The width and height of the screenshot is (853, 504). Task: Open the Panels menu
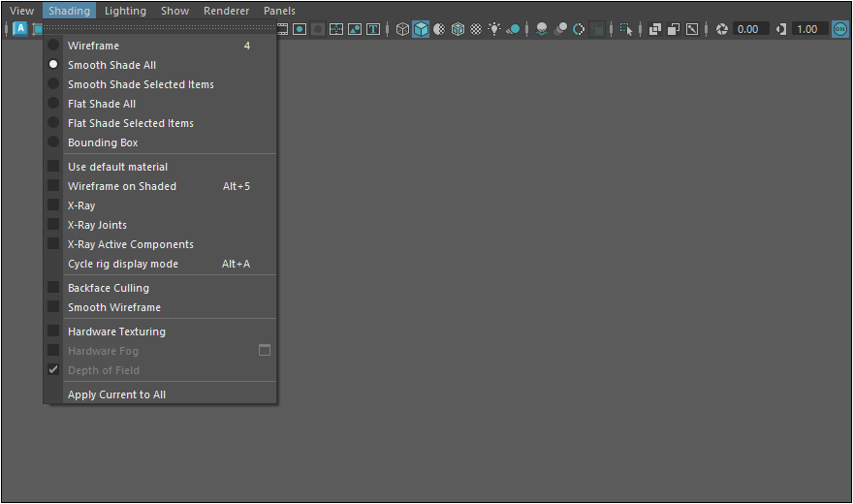(x=279, y=11)
